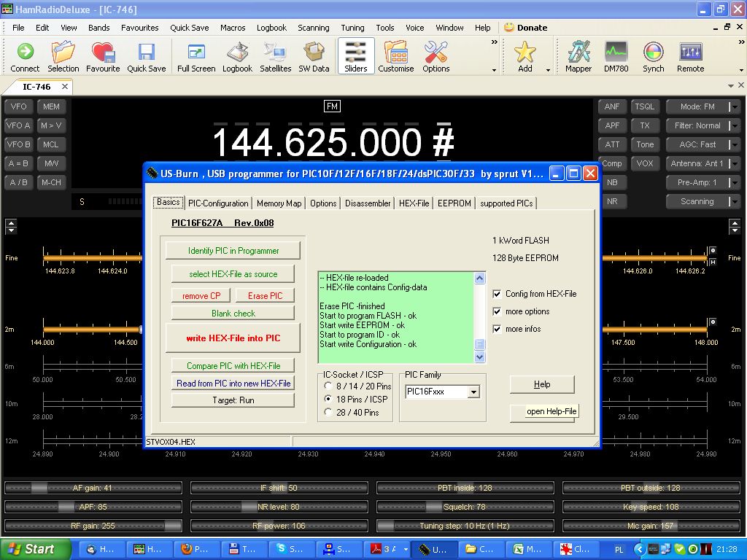
Task: Click Identify PIC in Programmer
Action: pos(233,251)
